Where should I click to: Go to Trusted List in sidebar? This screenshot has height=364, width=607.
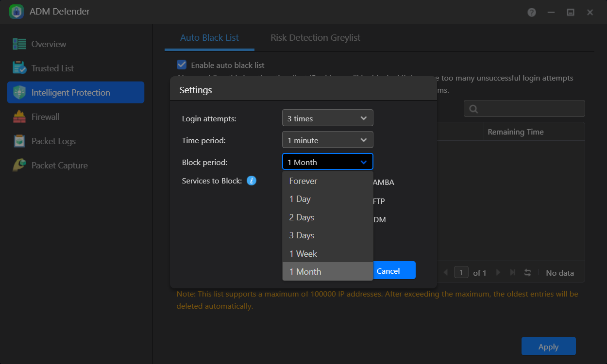[76, 68]
